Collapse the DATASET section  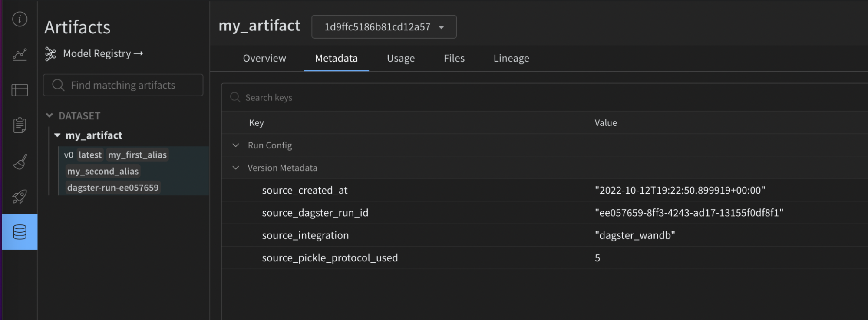(x=50, y=115)
